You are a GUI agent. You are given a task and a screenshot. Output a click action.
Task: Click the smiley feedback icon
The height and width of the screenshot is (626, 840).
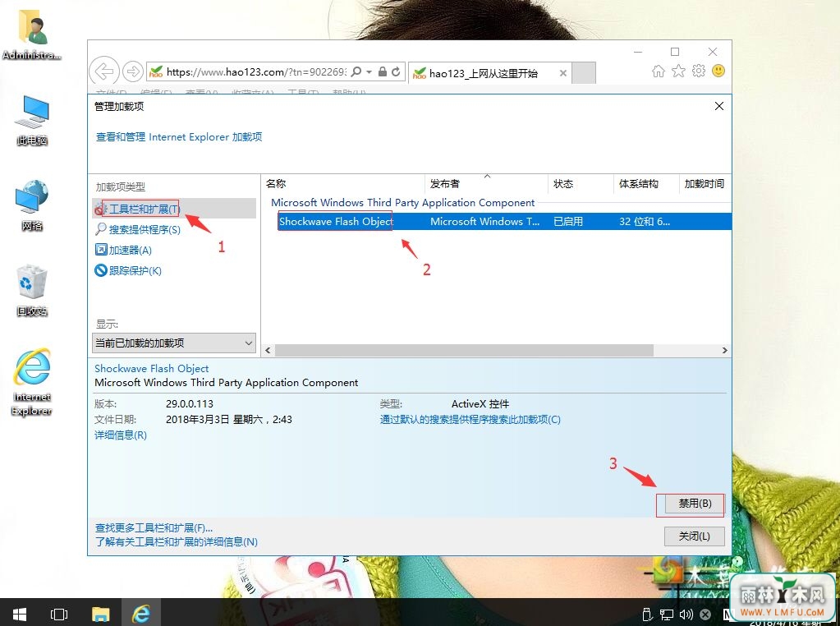(x=718, y=71)
